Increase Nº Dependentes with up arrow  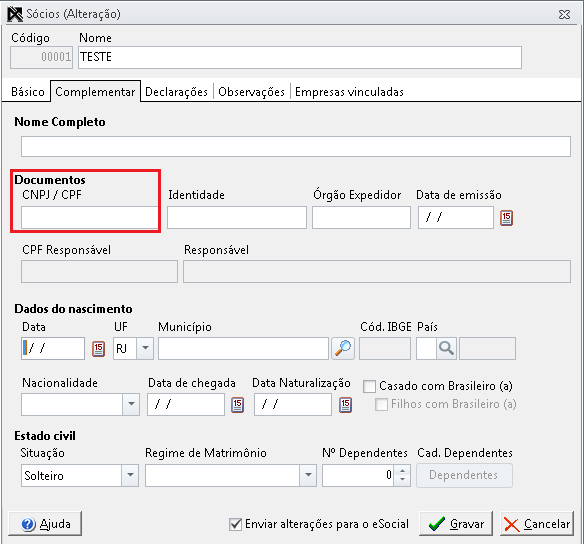402,470
